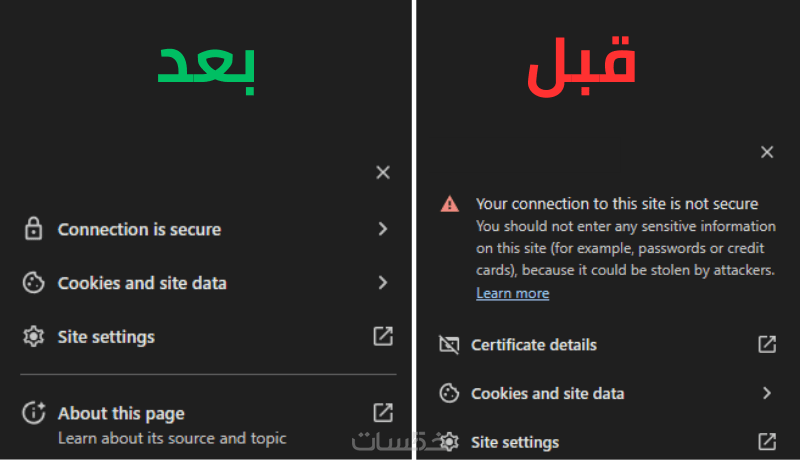The height and width of the screenshot is (460, 800).
Task: Open Site settings in the right panel
Action: pos(515,442)
